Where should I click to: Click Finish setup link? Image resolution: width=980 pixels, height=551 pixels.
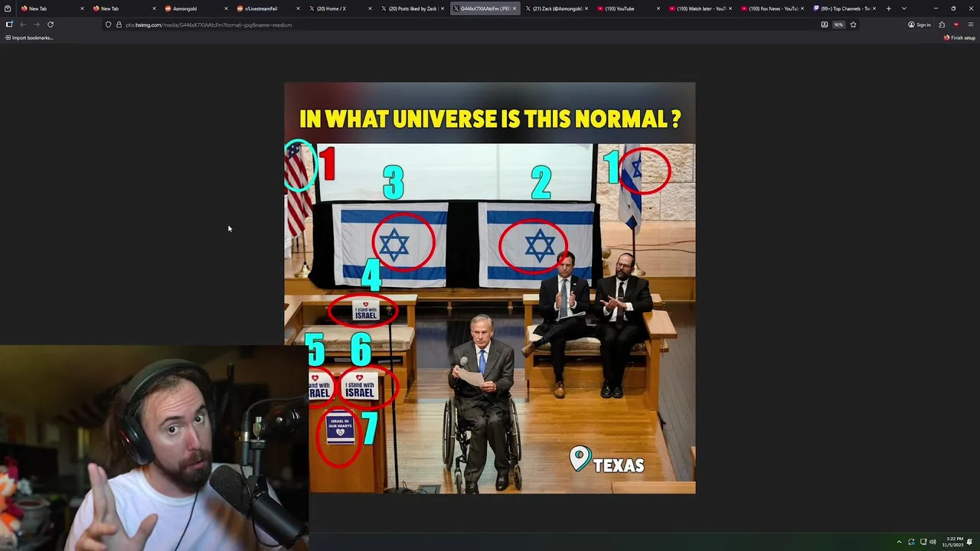[x=960, y=37]
